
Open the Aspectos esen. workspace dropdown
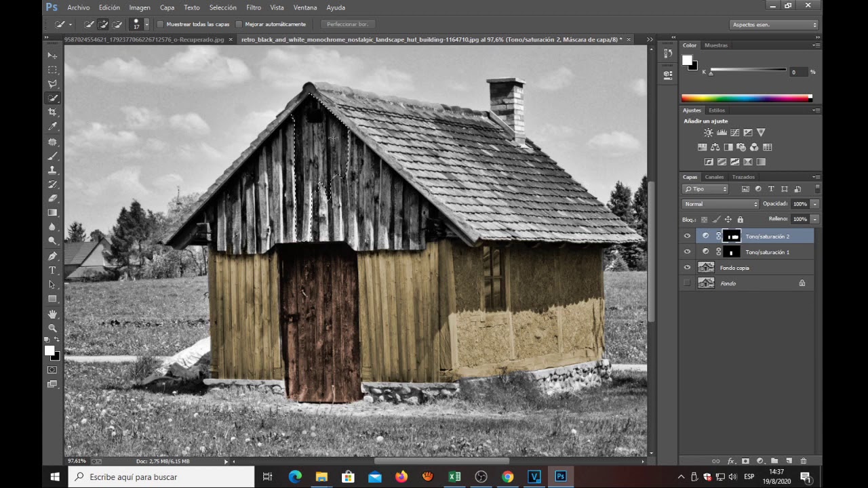click(x=774, y=25)
